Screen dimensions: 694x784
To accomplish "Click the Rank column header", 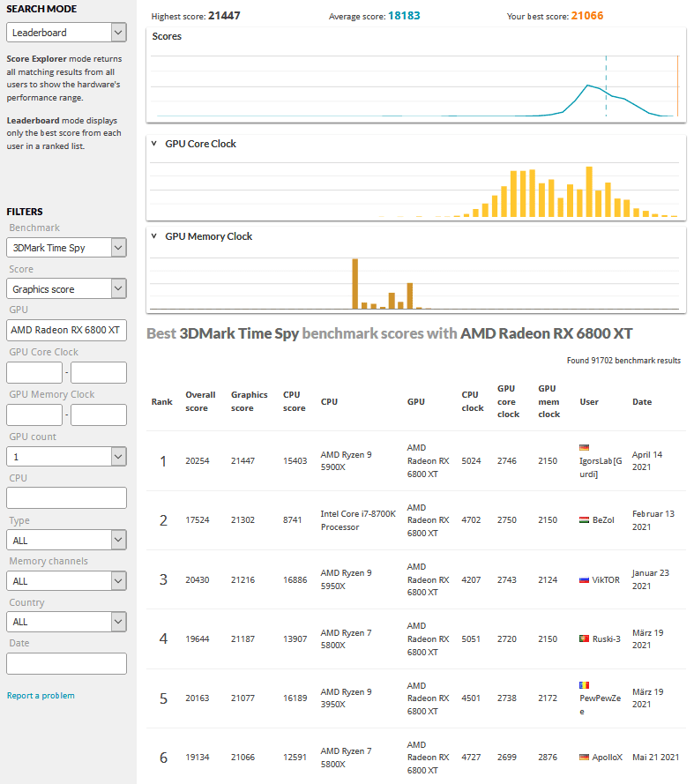I will coord(162,401).
